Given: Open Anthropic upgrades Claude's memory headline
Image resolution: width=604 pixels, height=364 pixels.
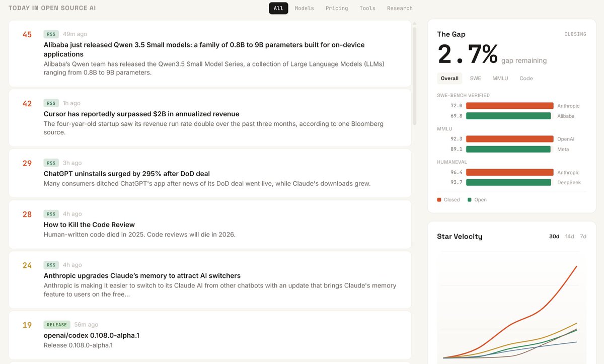Looking at the screenshot, I should click(x=142, y=275).
